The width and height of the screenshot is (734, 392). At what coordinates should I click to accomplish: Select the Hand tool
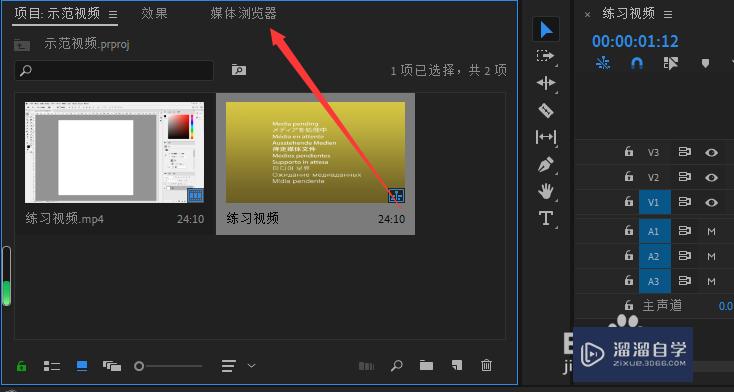(x=545, y=191)
